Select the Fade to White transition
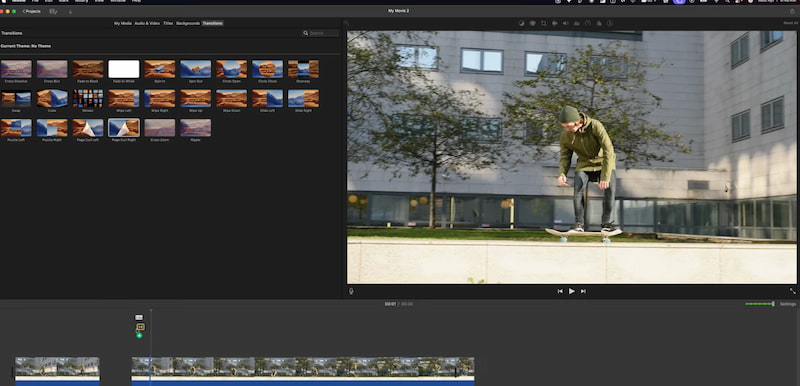Screen dimensions: 800x386 123,69
